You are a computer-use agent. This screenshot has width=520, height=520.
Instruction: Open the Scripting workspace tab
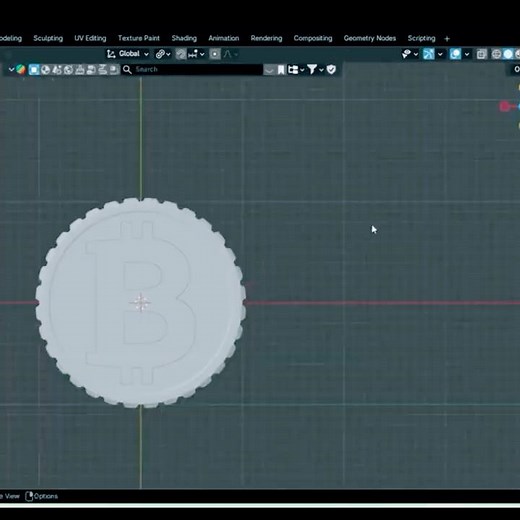pyautogui.click(x=421, y=38)
